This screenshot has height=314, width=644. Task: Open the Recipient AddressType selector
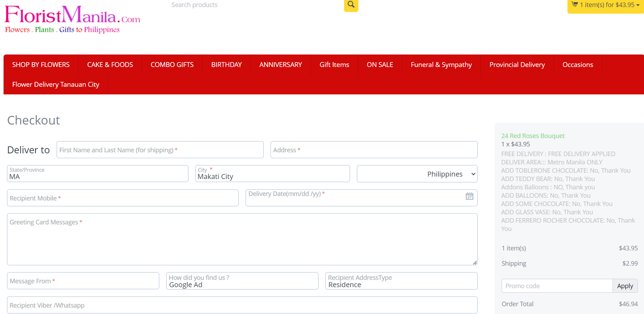(401, 281)
